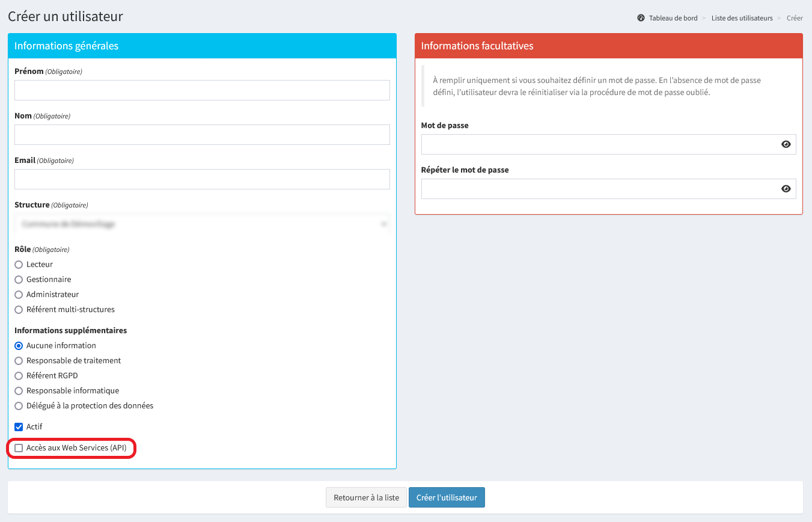Open Tableau de bord breadcrumb link
The image size is (812, 522).
click(x=673, y=18)
